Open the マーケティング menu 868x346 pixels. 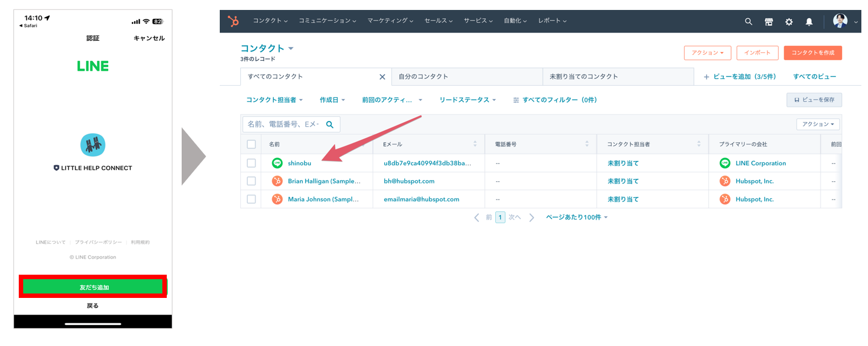390,21
